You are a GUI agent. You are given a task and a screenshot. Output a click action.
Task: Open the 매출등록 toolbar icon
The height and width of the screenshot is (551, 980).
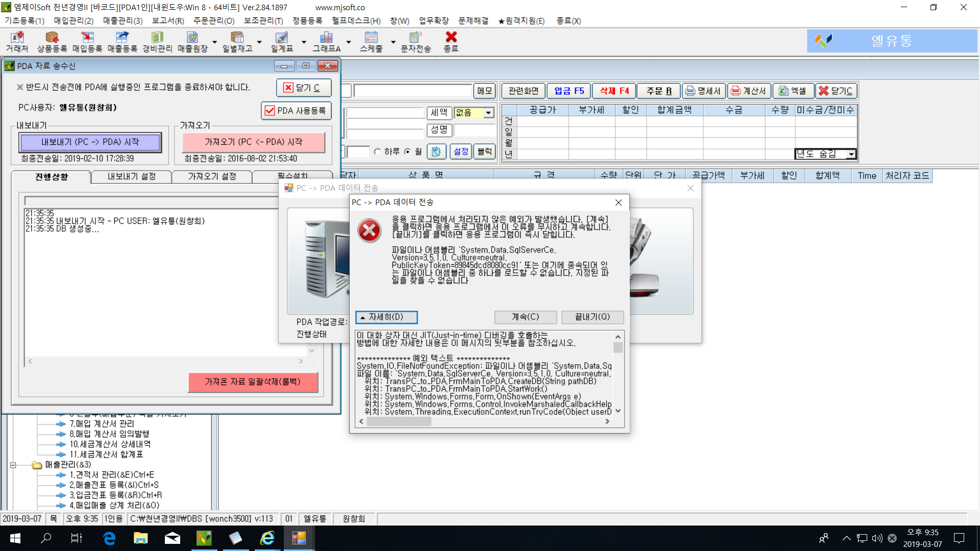tap(122, 42)
